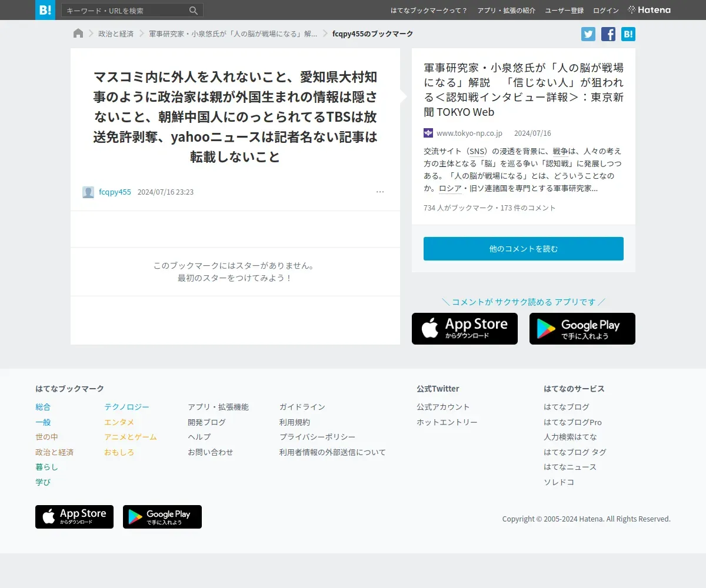Click the Hatena logo in top bar
The width and height of the screenshot is (706, 588).
coord(650,10)
